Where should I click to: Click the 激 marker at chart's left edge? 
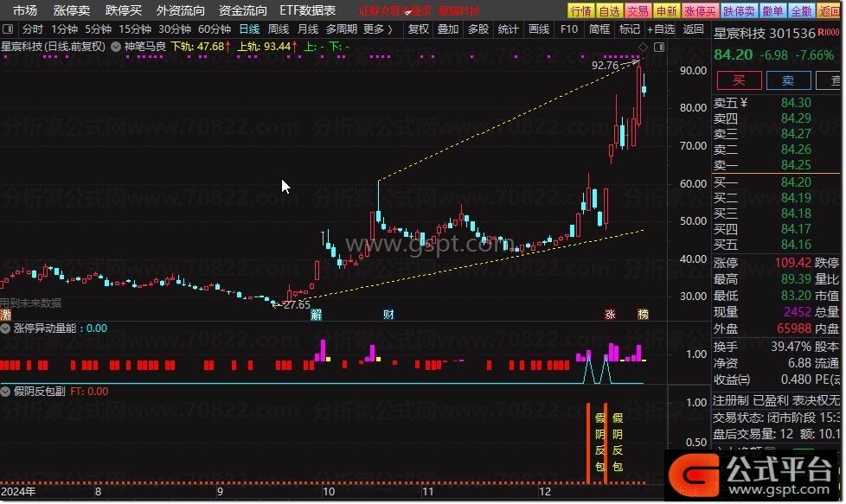5,315
